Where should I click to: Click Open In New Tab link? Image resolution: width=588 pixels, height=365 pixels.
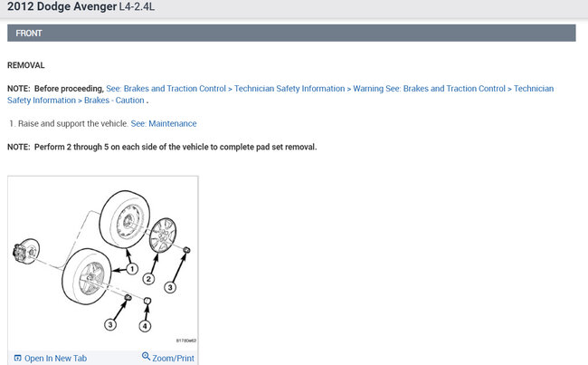pos(55,359)
